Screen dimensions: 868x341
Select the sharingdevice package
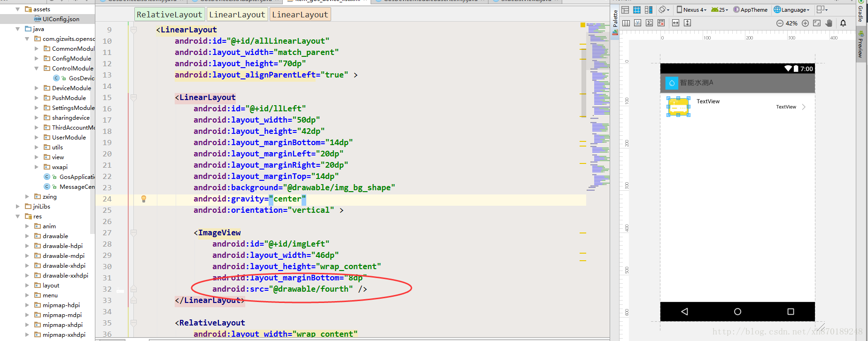[x=66, y=118]
